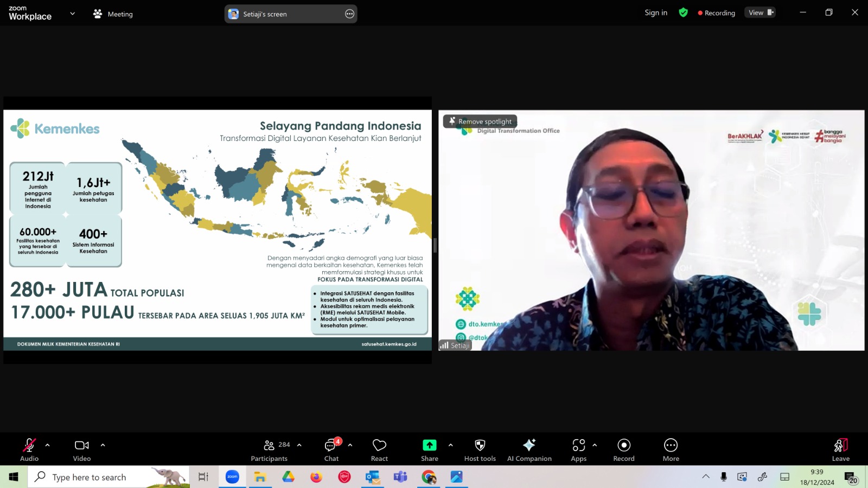This screenshot has height=488, width=868.
Task: Start recording with Record button
Action: coord(624,450)
